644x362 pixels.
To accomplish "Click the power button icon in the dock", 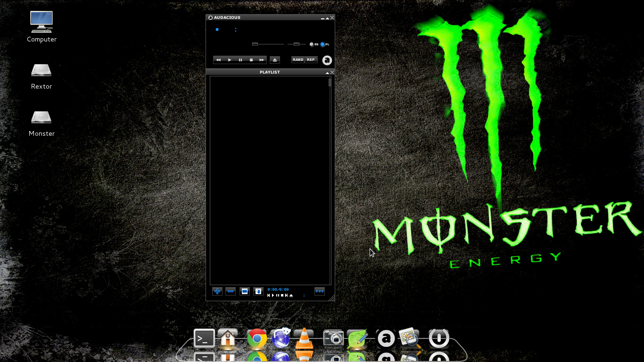I will coord(439,338).
